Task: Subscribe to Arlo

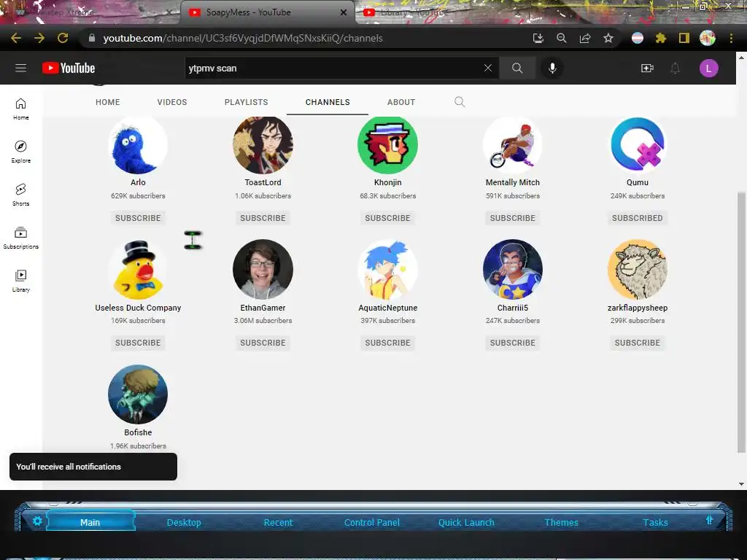Action: [x=138, y=218]
